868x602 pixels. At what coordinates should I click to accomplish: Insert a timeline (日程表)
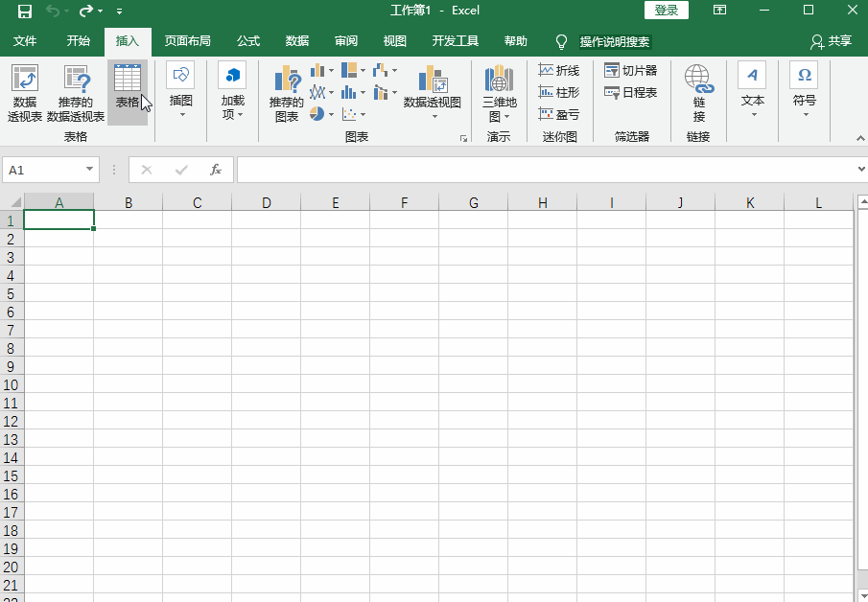(630, 92)
